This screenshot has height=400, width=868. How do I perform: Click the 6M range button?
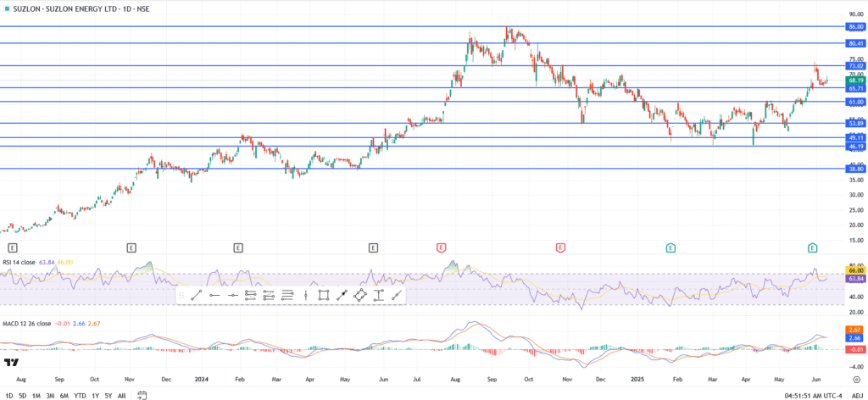[x=64, y=394]
